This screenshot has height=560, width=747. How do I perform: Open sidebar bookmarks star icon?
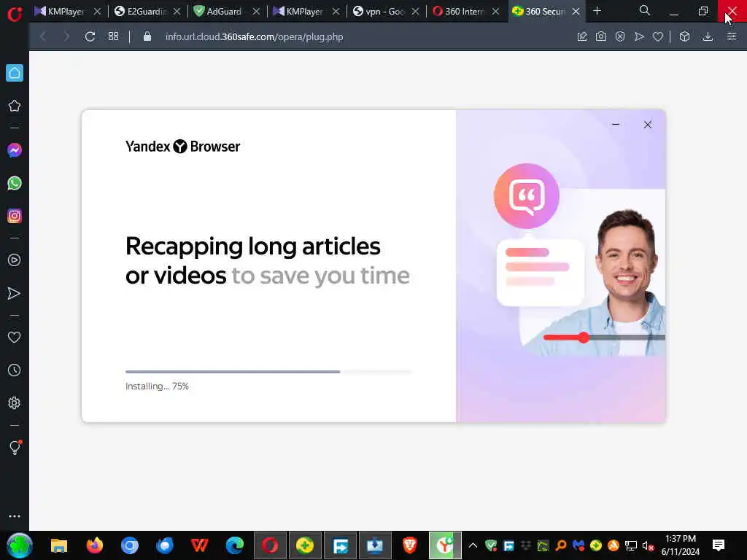[15, 106]
